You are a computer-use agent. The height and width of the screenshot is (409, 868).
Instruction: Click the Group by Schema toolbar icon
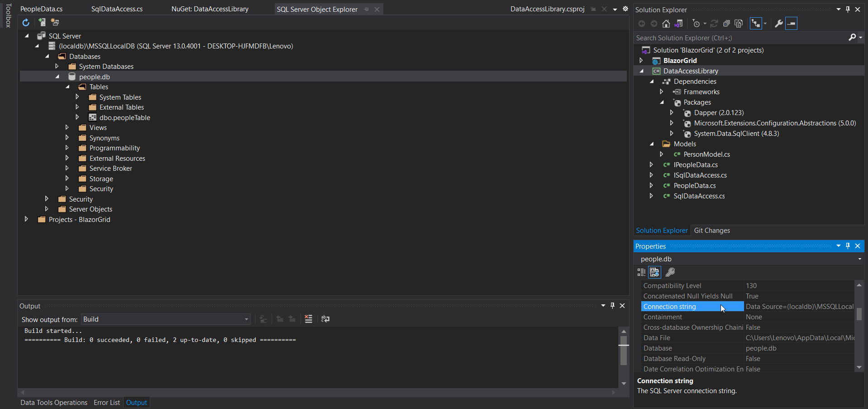tap(55, 22)
